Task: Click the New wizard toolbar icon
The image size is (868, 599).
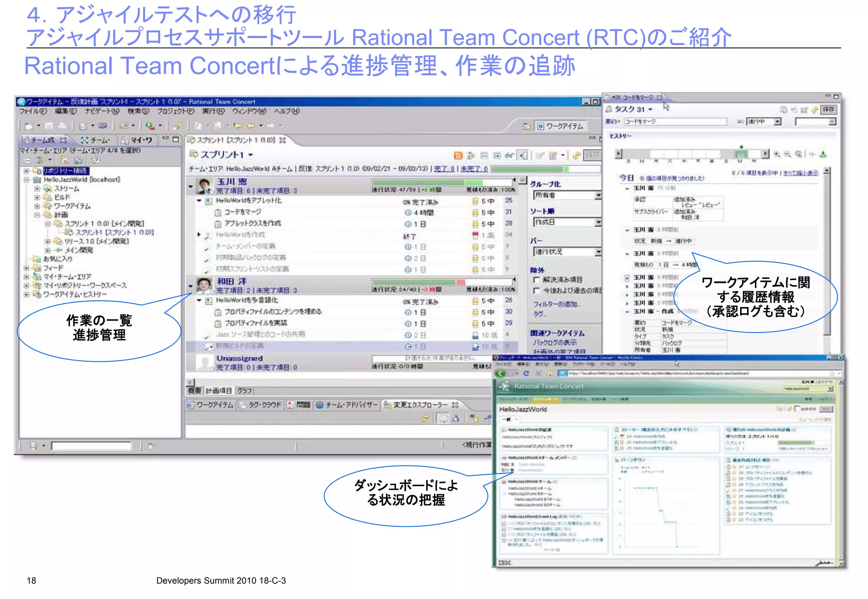Action: (29, 126)
